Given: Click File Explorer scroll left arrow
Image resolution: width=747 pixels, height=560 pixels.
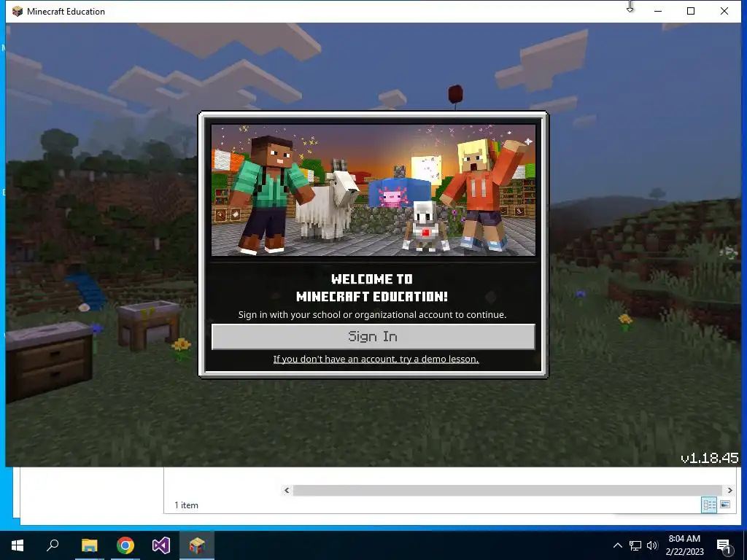Looking at the screenshot, I should 286,490.
